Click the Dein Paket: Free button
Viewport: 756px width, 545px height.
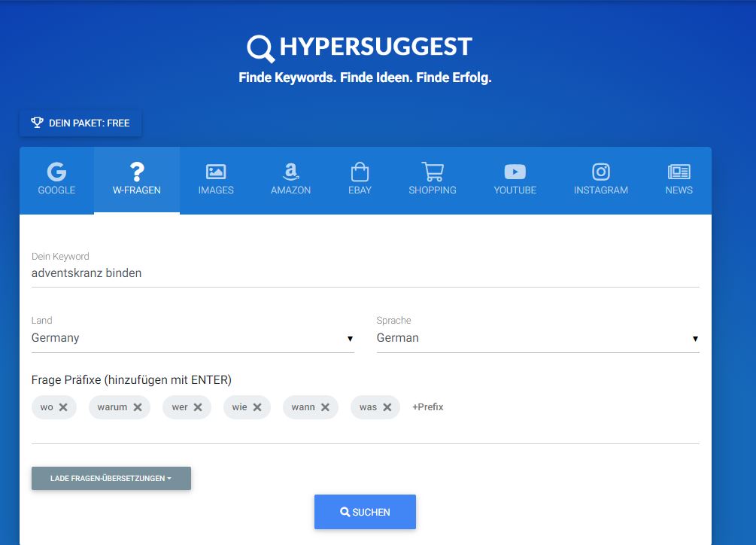pyautogui.click(x=80, y=123)
